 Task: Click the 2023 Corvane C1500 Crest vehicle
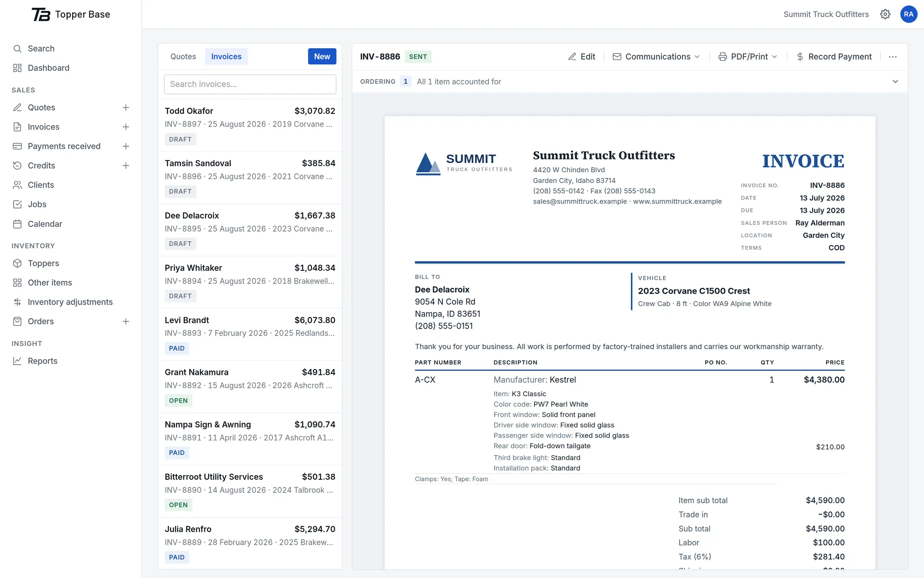(x=694, y=291)
